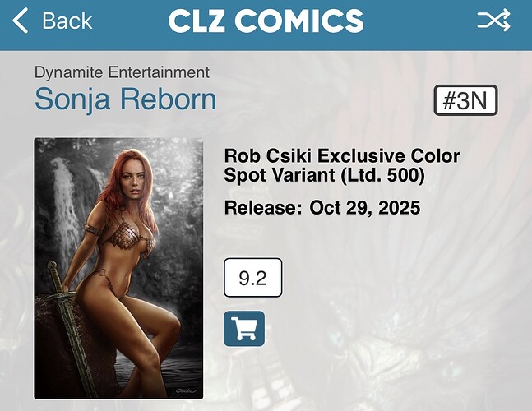Image resolution: width=532 pixels, height=411 pixels.
Task: Click the Dynamite Entertainment publisher name
Action: [x=122, y=72]
